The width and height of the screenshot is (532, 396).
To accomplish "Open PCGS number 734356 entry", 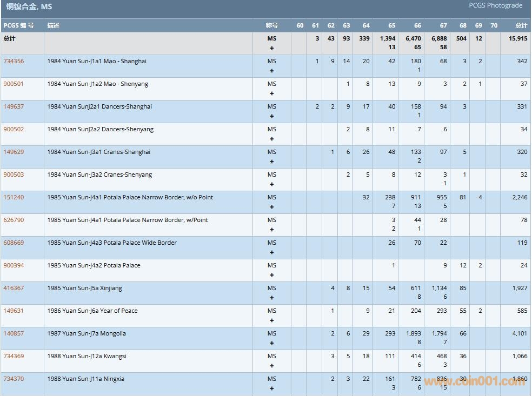I will (x=14, y=61).
